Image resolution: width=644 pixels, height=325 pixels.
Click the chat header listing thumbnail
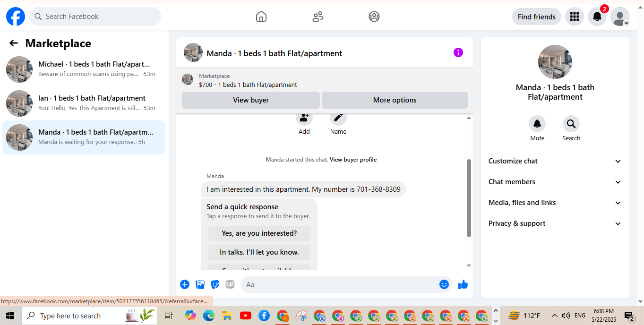point(193,52)
